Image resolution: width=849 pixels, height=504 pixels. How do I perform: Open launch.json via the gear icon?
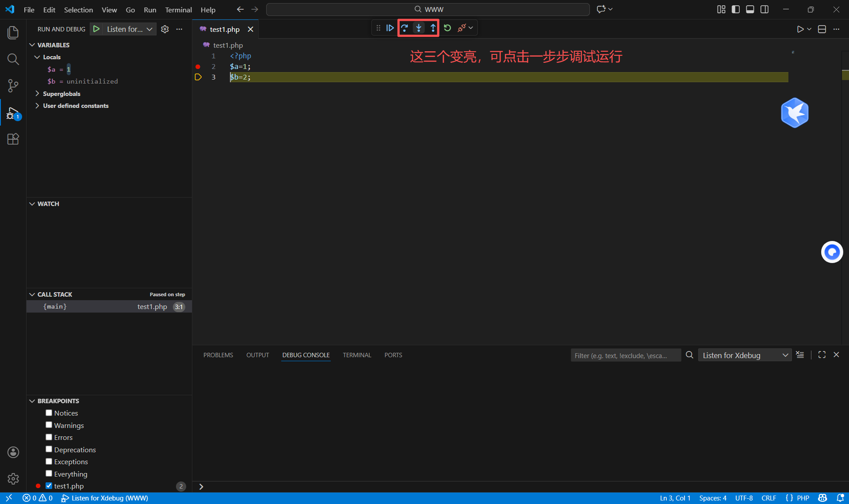click(164, 29)
